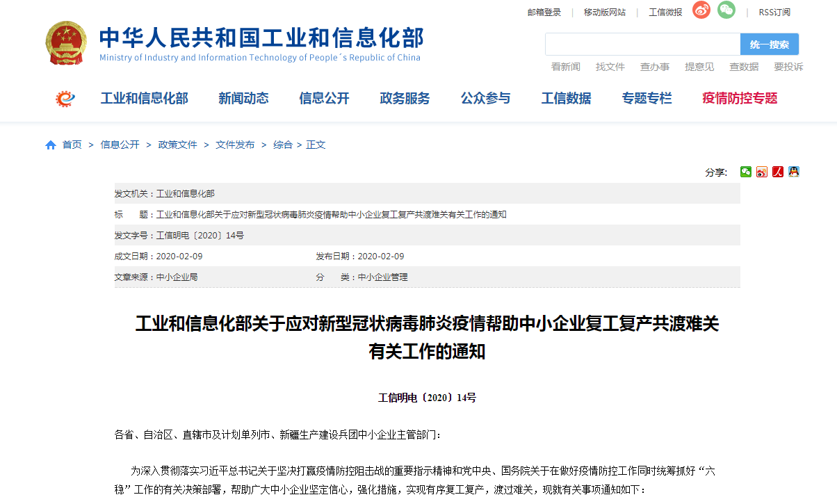Select the 找文件 search shortcut

coord(610,67)
